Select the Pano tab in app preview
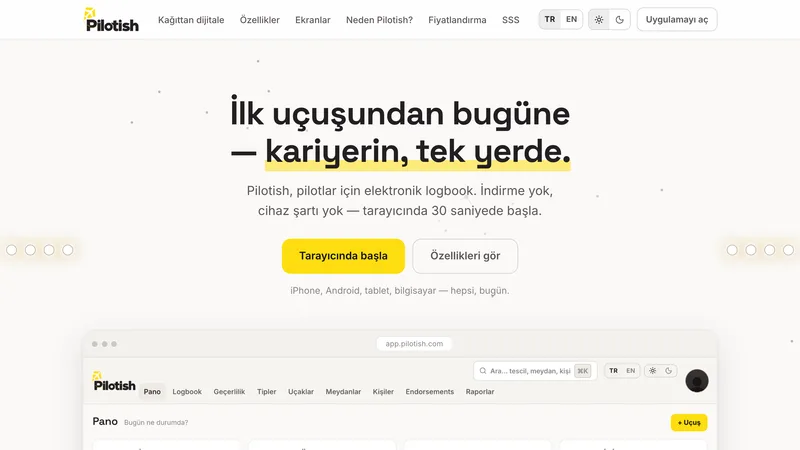The image size is (800, 450). (152, 392)
